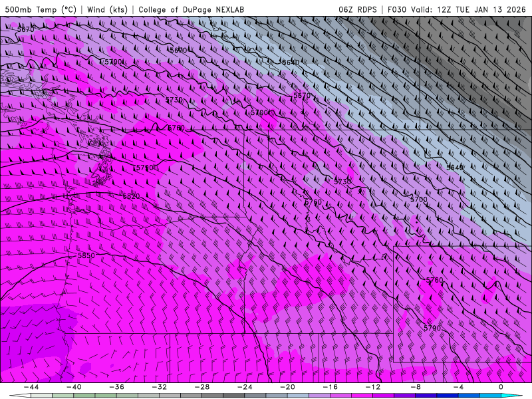Click the '06Z RDPS' model run label
The image size is (532, 399).
click(358, 9)
